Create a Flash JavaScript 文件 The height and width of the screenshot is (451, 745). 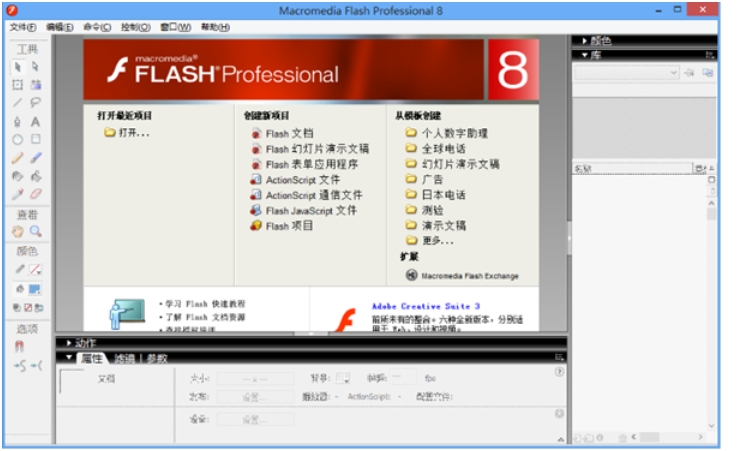click(x=304, y=211)
